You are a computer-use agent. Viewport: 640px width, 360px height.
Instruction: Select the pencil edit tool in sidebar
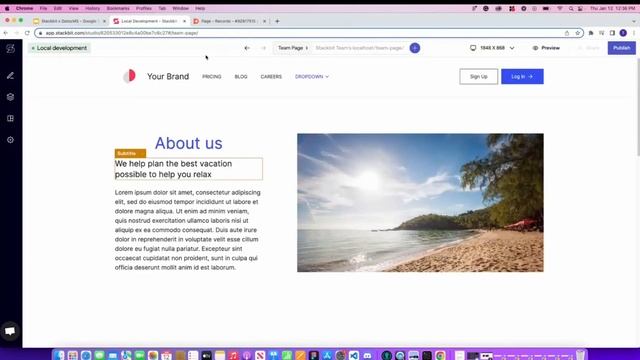11,76
